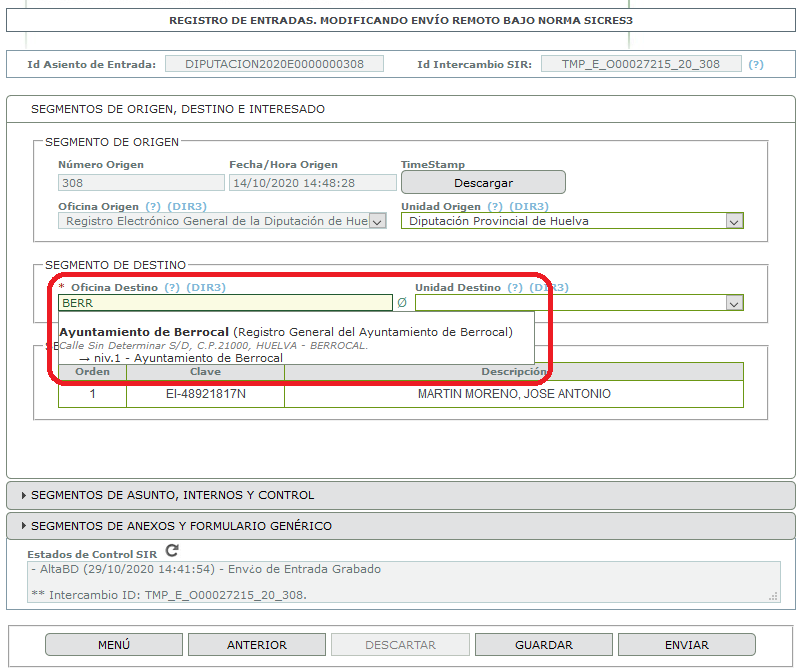This screenshot has height=670, width=800.
Task: Go back with the ANTERIOR button
Action: [x=257, y=645]
